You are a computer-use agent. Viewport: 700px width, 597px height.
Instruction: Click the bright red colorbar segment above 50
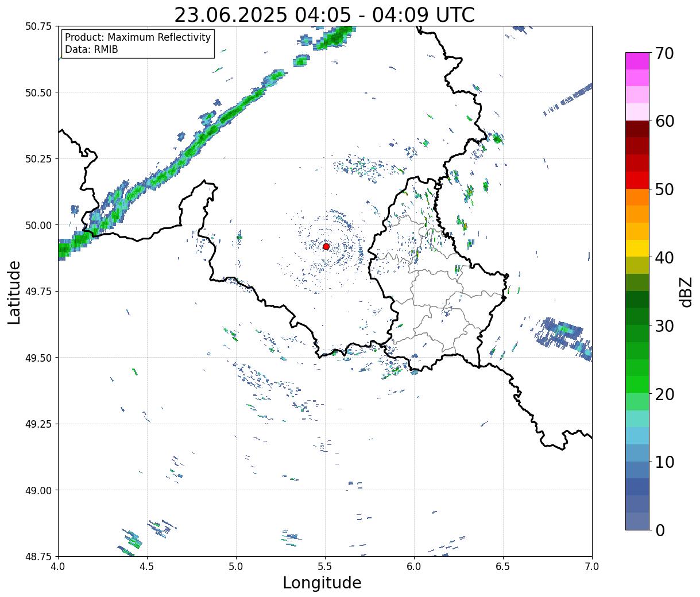point(637,180)
